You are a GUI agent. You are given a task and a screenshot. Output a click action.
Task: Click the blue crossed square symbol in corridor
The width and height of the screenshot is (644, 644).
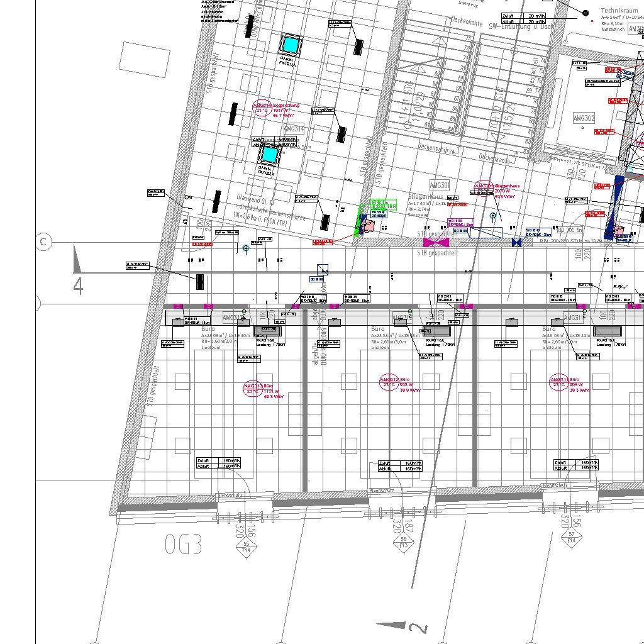(323, 270)
